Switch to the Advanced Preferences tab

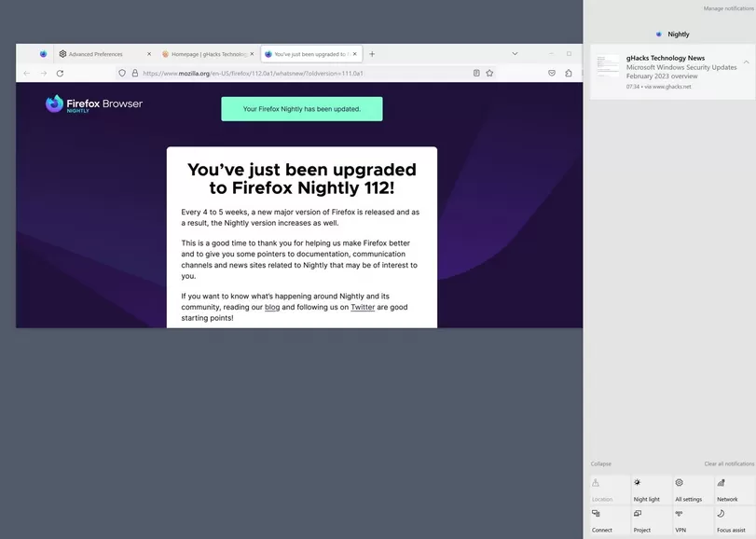click(103, 54)
